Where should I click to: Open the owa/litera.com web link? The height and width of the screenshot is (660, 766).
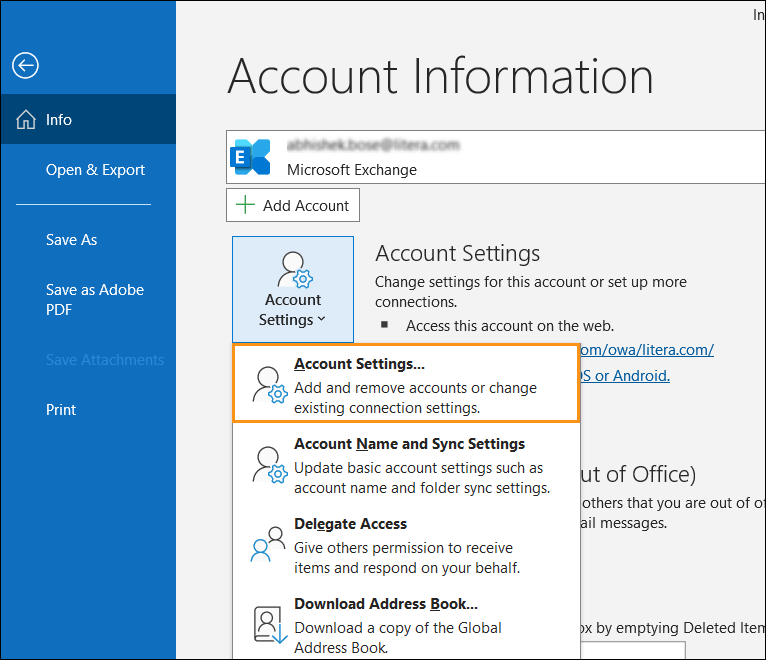coord(647,350)
